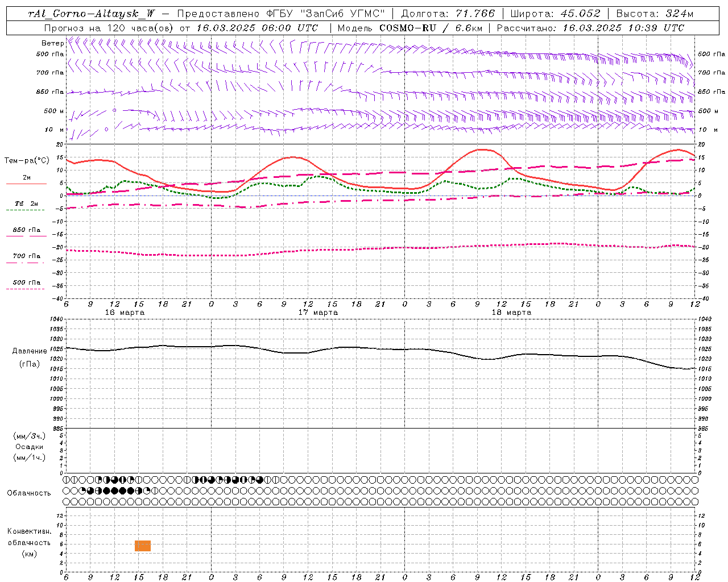The height and width of the screenshot is (582, 728).
Task: Click the Давление panel label
Action: 30,351
